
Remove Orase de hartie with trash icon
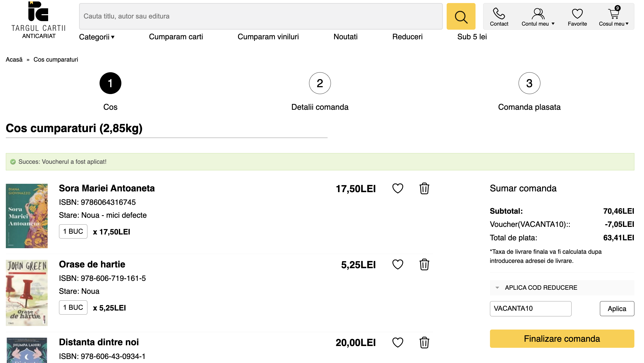click(424, 264)
